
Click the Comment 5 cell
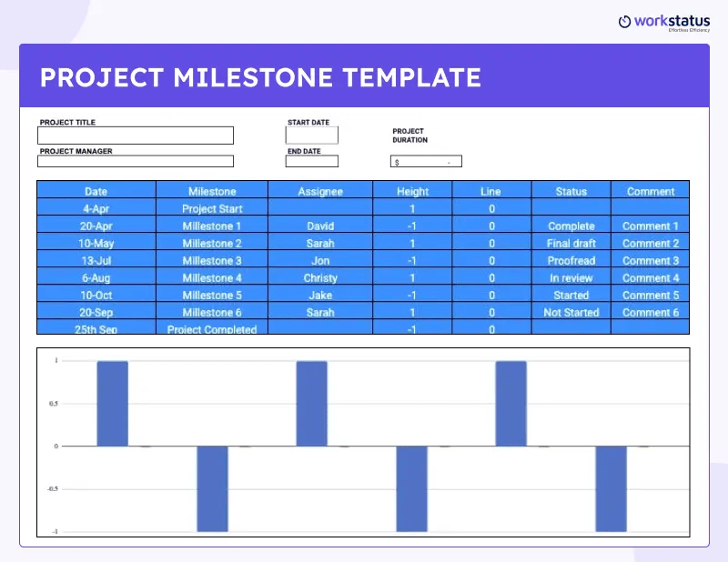tap(651, 295)
